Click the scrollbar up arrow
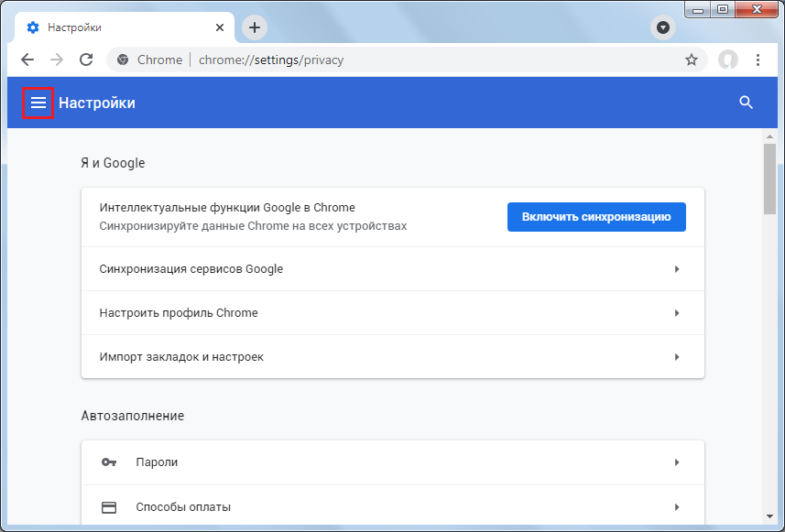785x532 pixels. click(x=770, y=136)
